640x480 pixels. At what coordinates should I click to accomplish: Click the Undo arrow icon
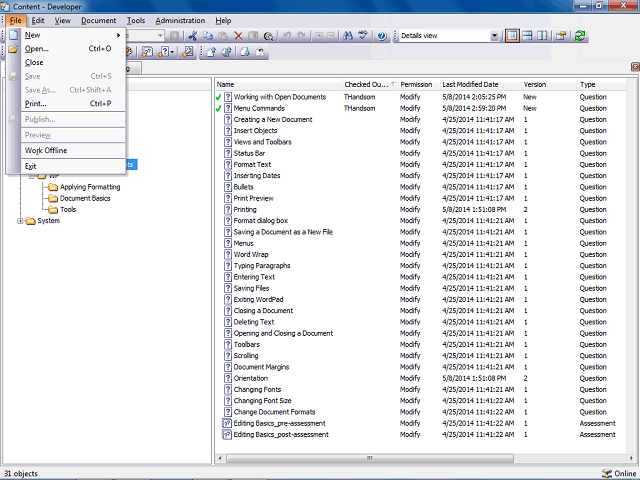coord(287,36)
